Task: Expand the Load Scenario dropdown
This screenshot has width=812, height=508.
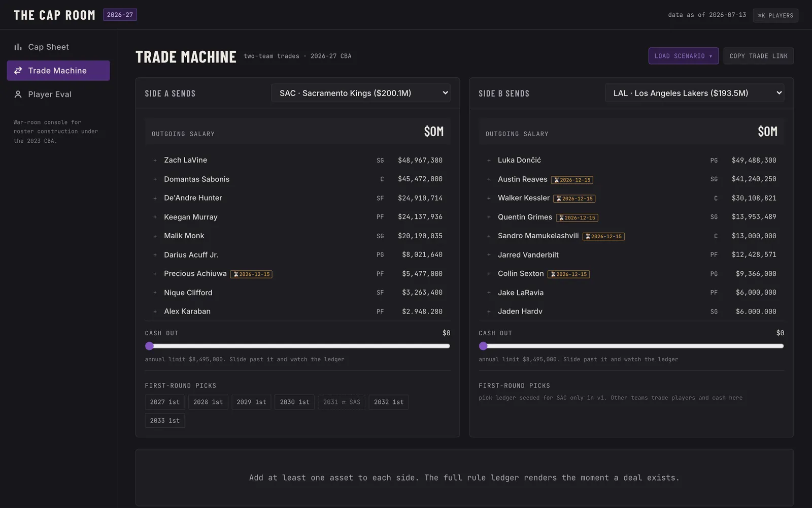Action: (683, 56)
